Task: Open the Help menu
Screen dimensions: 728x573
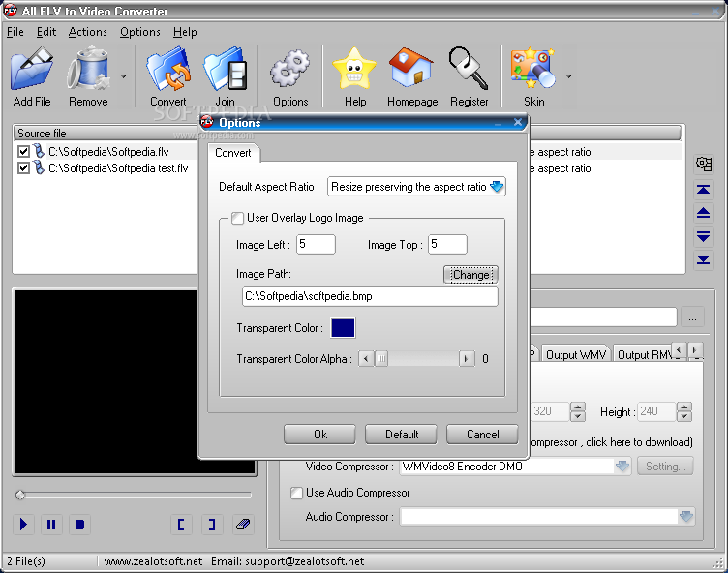Action: pyautogui.click(x=185, y=32)
